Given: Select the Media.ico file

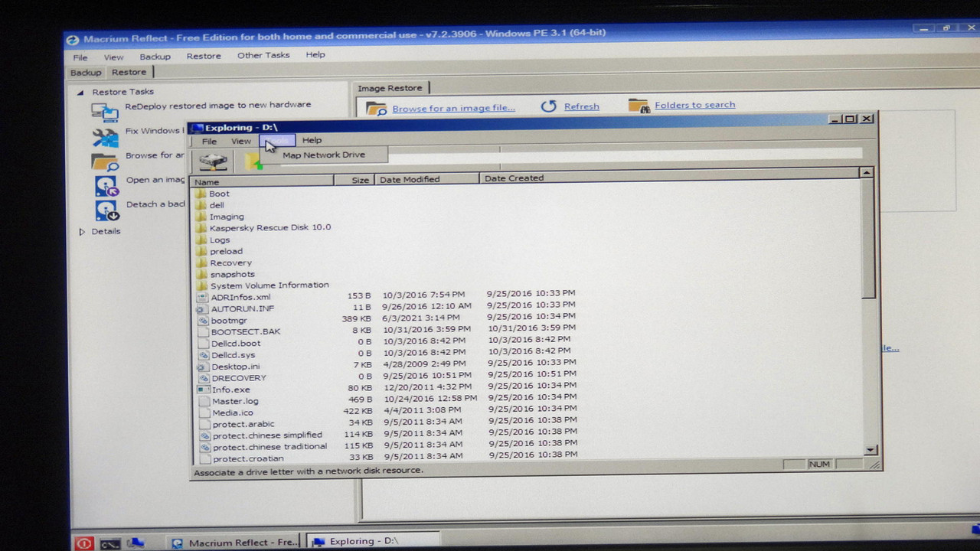Looking at the screenshot, I should pos(226,412).
